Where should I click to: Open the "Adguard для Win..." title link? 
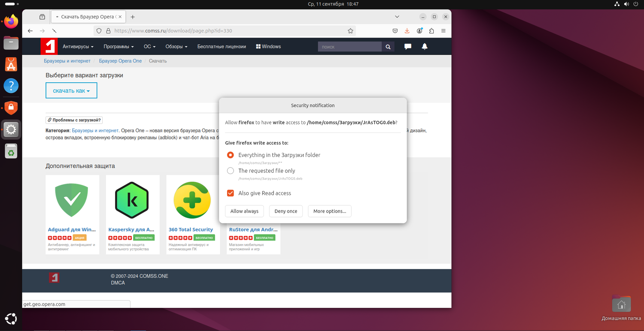click(72, 230)
